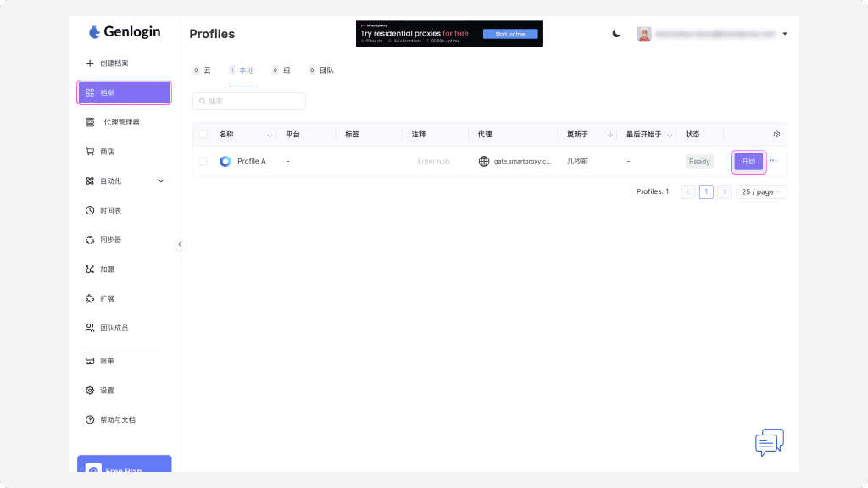Click the dark mode moon icon
Image resolution: width=868 pixels, height=488 pixels.
616,34
